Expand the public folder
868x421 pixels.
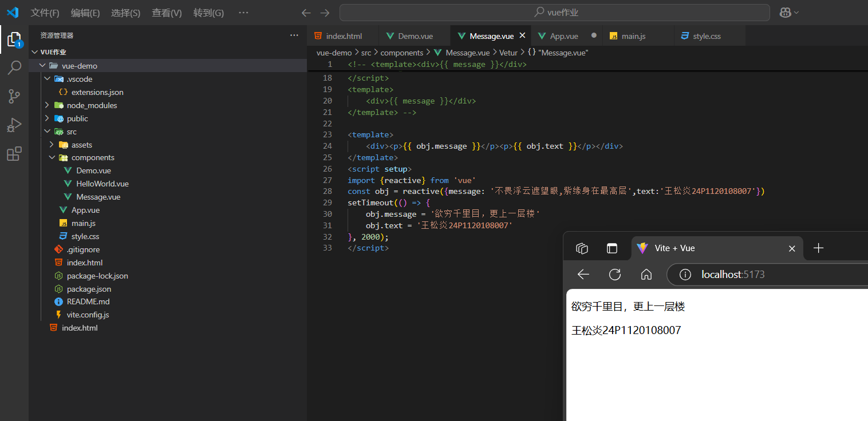[48, 118]
